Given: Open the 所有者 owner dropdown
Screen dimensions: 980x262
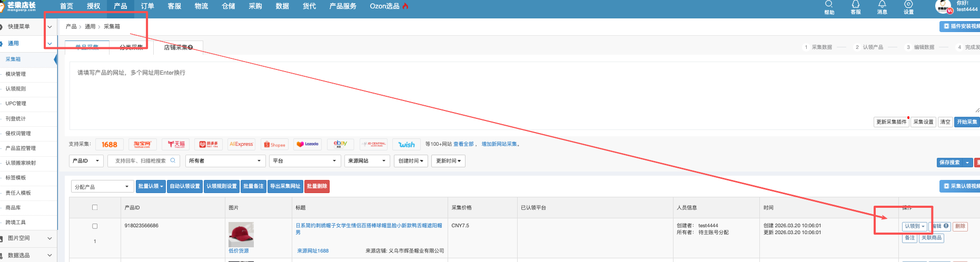Looking at the screenshot, I should (225, 161).
